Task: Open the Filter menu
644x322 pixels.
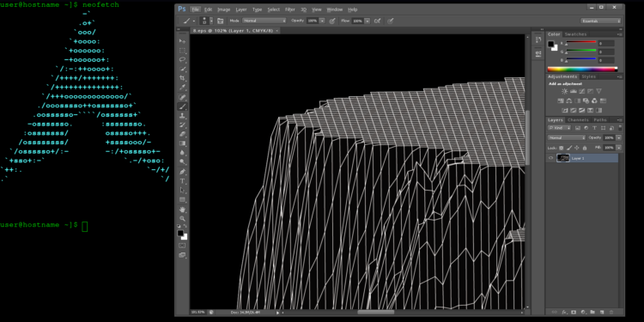Action: (x=290, y=9)
